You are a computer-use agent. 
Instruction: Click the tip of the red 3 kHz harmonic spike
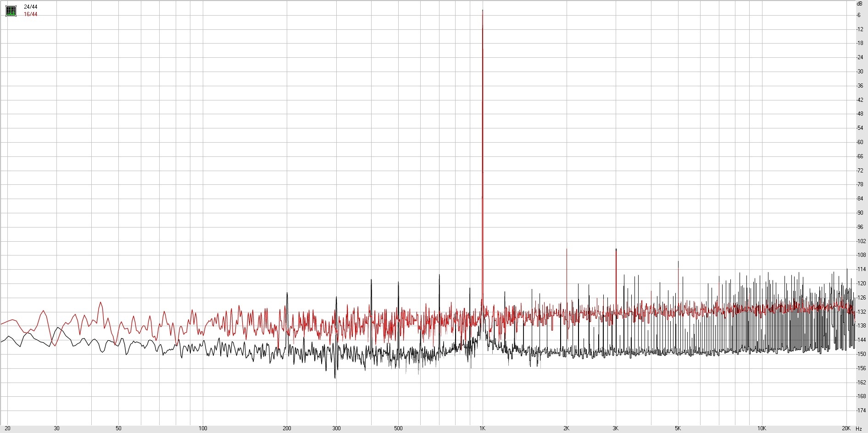coord(616,250)
